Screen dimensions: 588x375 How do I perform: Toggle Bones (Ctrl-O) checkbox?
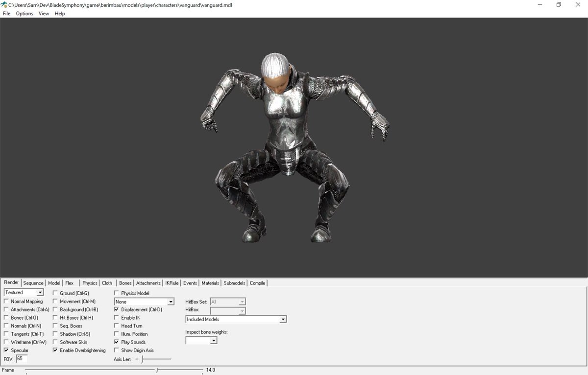(21, 318)
